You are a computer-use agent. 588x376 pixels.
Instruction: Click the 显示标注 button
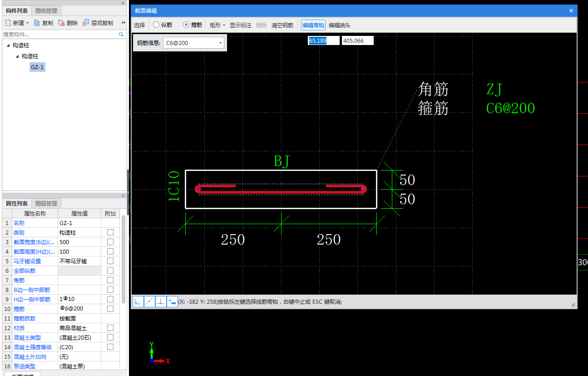tap(241, 25)
